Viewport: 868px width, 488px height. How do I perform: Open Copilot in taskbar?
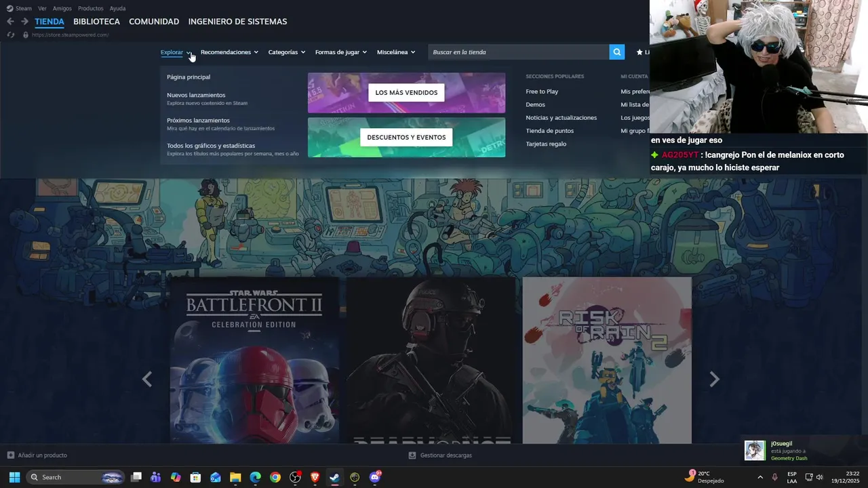pyautogui.click(x=176, y=477)
